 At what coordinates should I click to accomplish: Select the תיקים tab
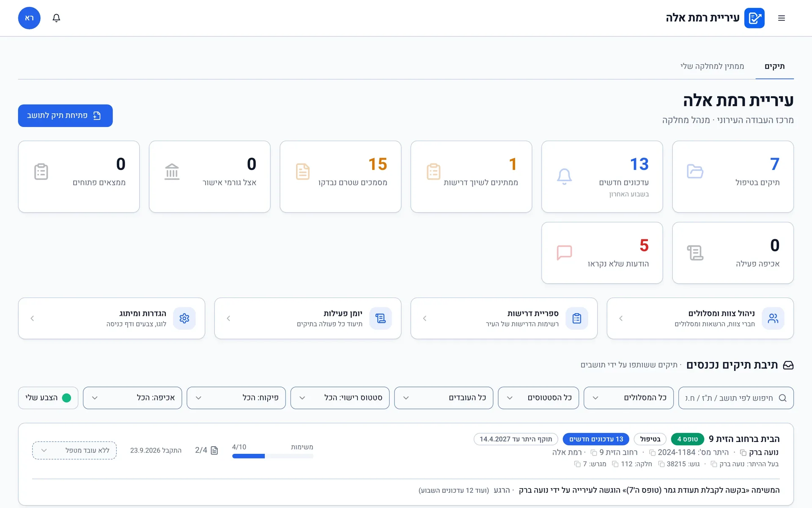pyautogui.click(x=774, y=66)
